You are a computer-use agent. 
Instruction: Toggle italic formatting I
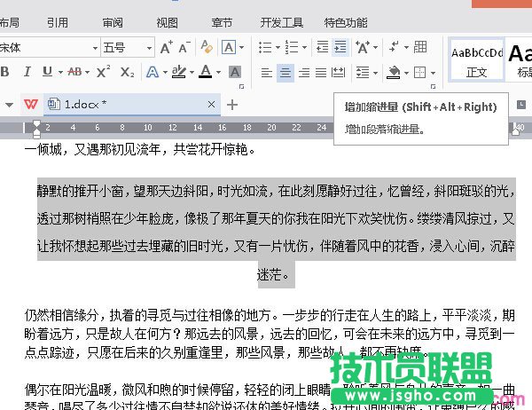click(x=27, y=72)
